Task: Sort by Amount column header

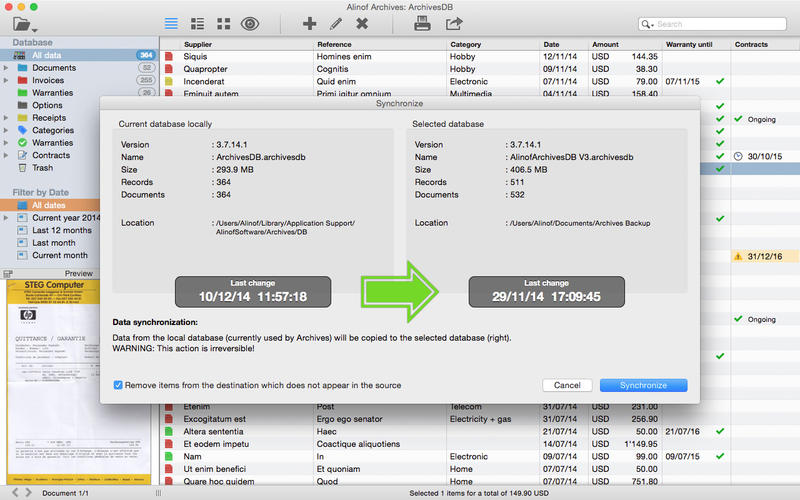Action: tap(605, 44)
